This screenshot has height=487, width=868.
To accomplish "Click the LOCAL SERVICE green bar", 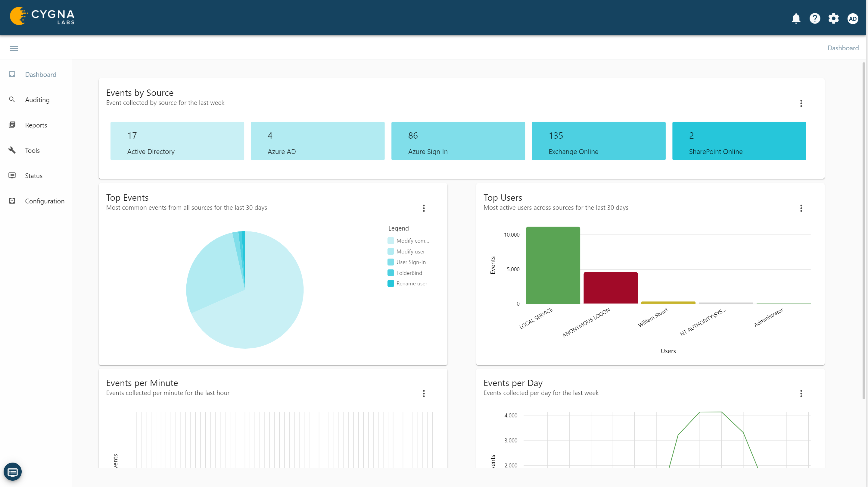I will coord(552,265).
